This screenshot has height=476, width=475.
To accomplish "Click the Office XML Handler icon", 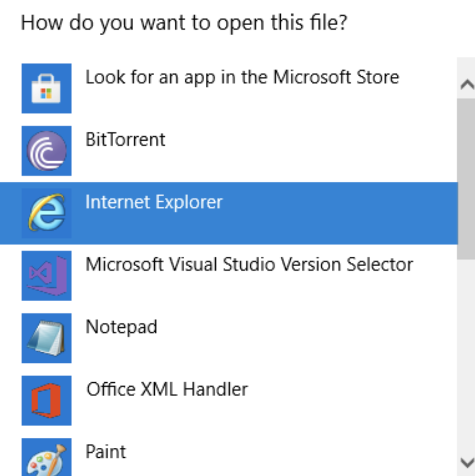I will pos(46,401).
